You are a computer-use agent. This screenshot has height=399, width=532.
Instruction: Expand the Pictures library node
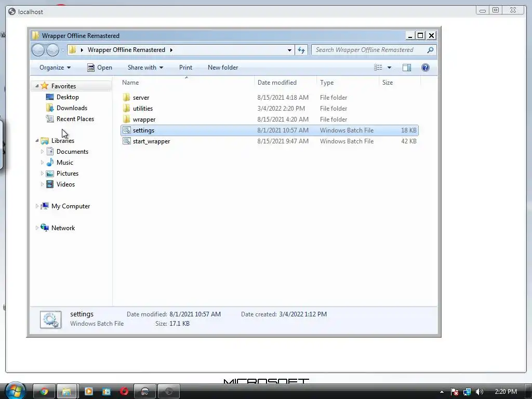42,174
